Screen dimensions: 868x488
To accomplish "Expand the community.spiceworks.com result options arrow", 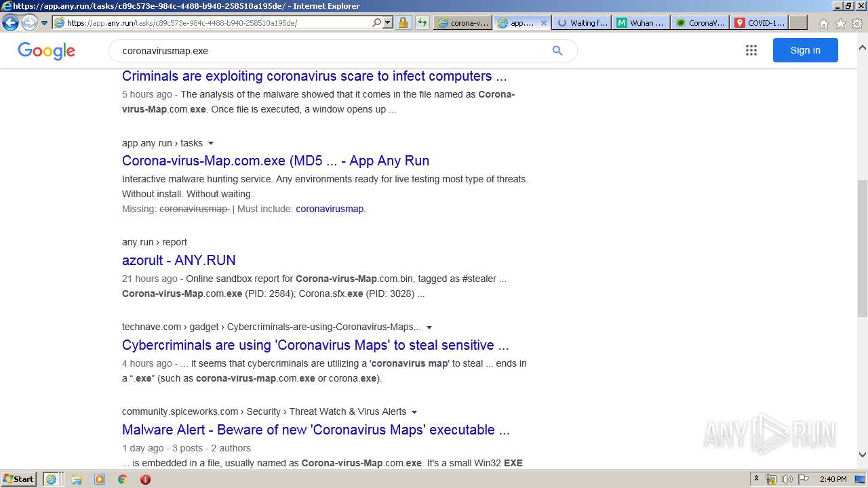I will pyautogui.click(x=414, y=412).
